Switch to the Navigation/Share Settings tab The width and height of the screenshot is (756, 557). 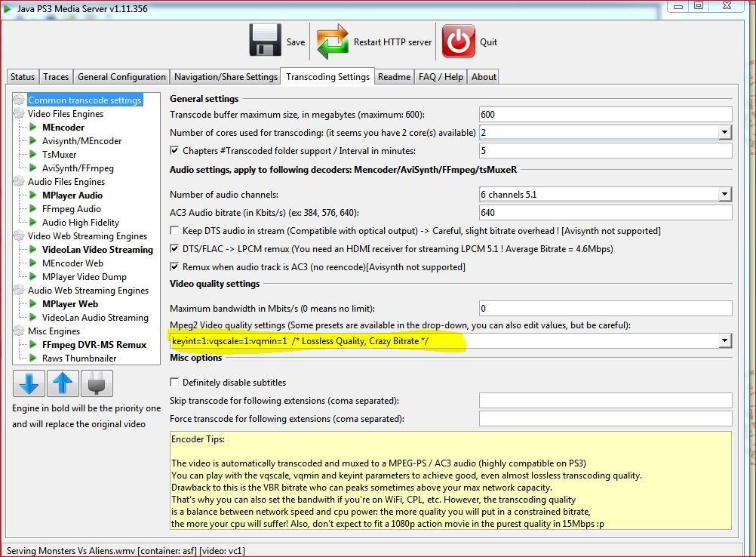coord(226,77)
